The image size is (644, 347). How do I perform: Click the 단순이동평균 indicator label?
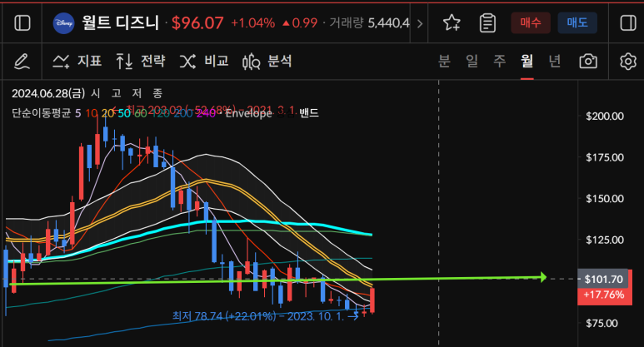41,113
